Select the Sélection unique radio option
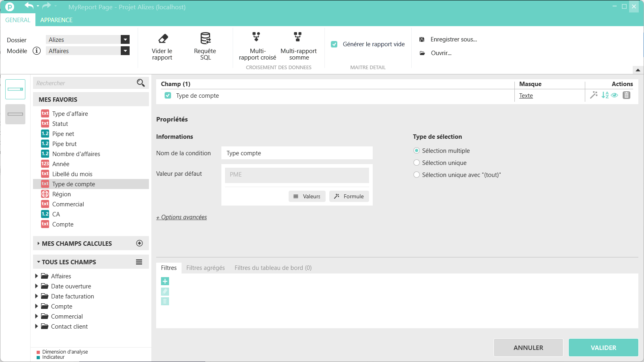Image resolution: width=644 pixels, height=362 pixels. click(x=417, y=163)
